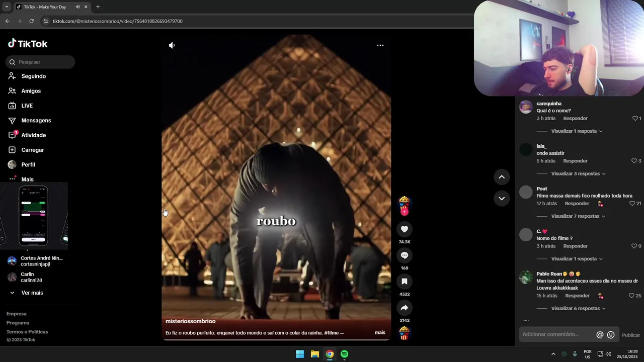This screenshot has width=644, height=362.
Task: Save the video with the bookmark icon
Action: point(405,282)
